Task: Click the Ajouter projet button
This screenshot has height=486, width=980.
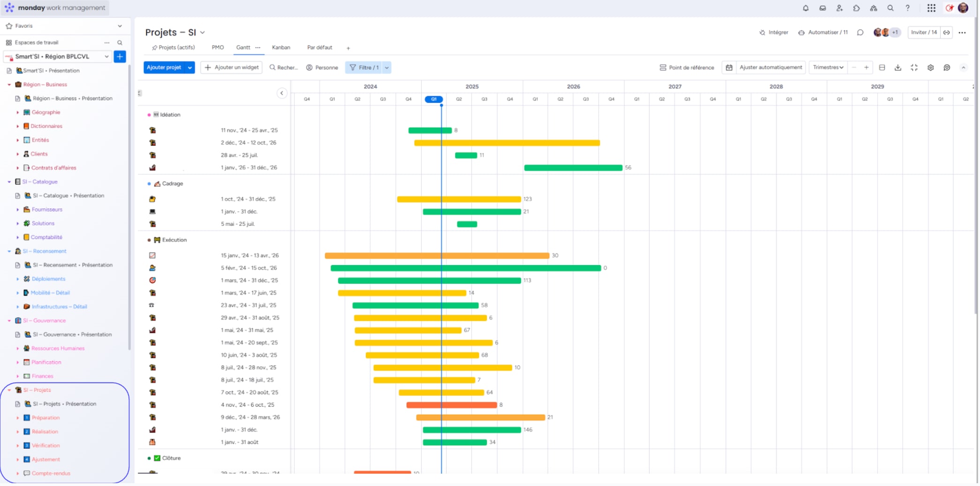Action: pyautogui.click(x=164, y=68)
